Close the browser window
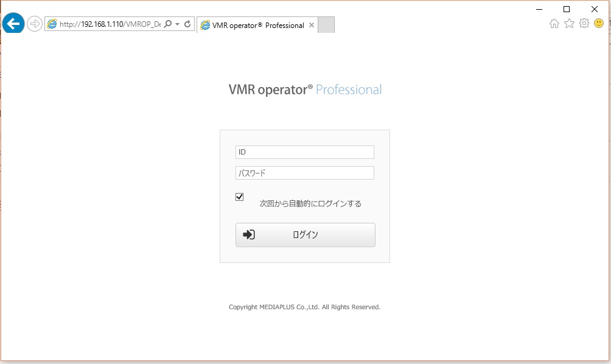Image resolution: width=611 pixels, height=364 pixels. (x=594, y=9)
